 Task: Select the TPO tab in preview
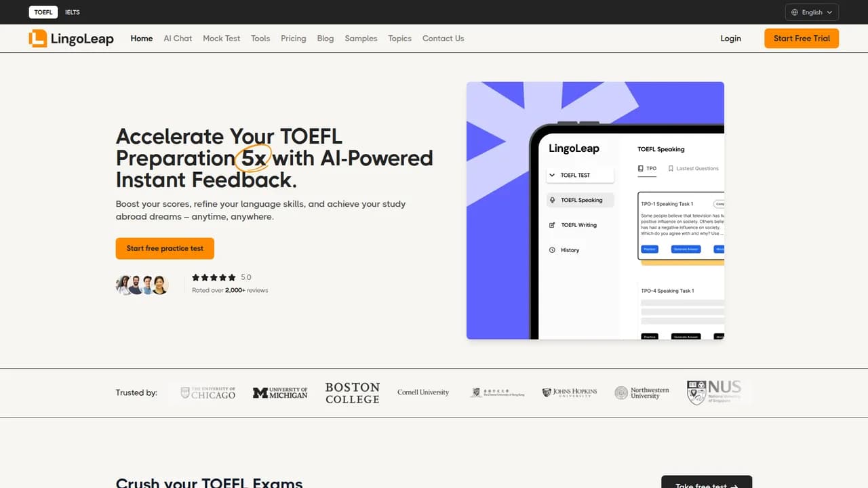point(648,169)
